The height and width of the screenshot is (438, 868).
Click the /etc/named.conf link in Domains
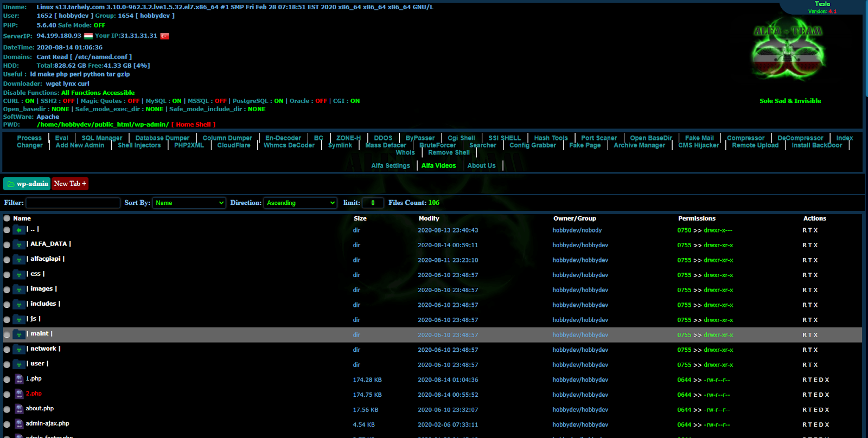pyautogui.click(x=101, y=57)
